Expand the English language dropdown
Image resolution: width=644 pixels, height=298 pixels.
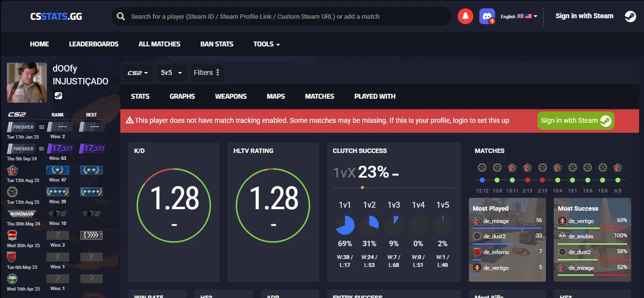click(519, 16)
